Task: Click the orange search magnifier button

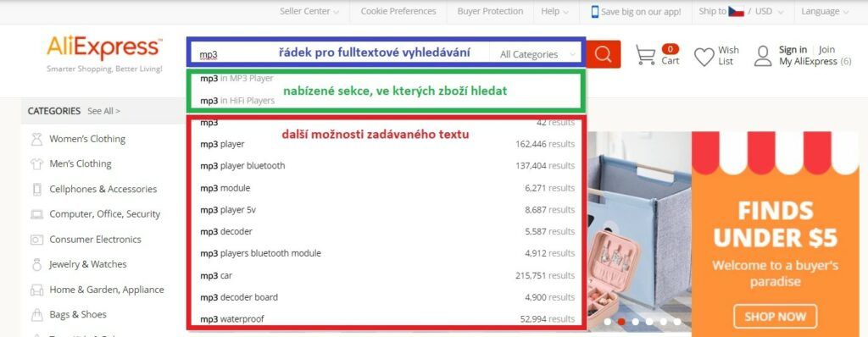Action: [603, 54]
